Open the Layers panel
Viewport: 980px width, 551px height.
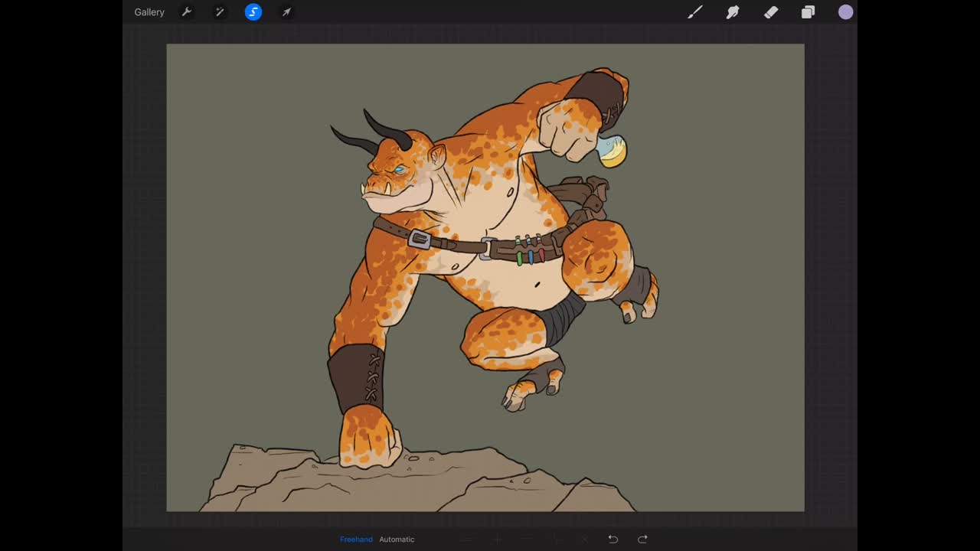tap(808, 12)
